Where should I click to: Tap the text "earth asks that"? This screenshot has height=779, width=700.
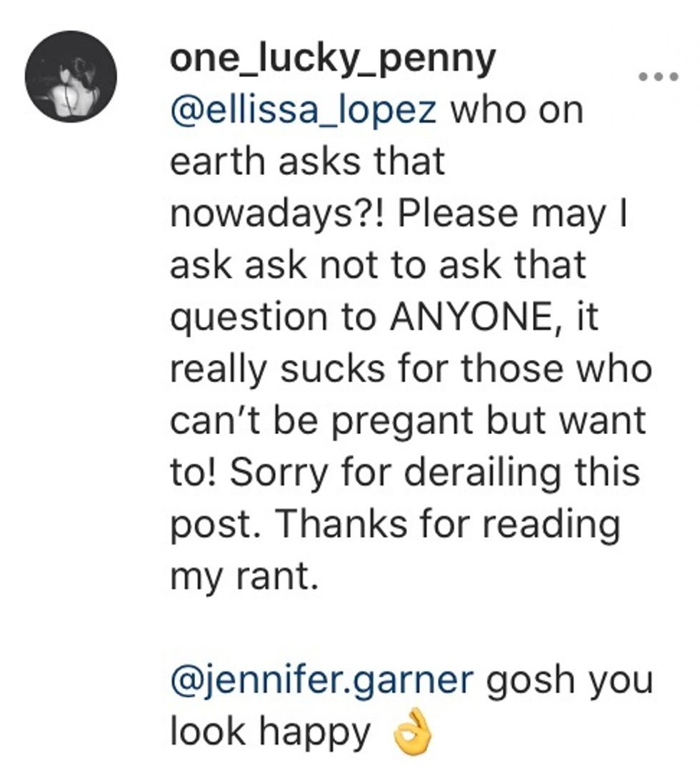tap(307, 164)
